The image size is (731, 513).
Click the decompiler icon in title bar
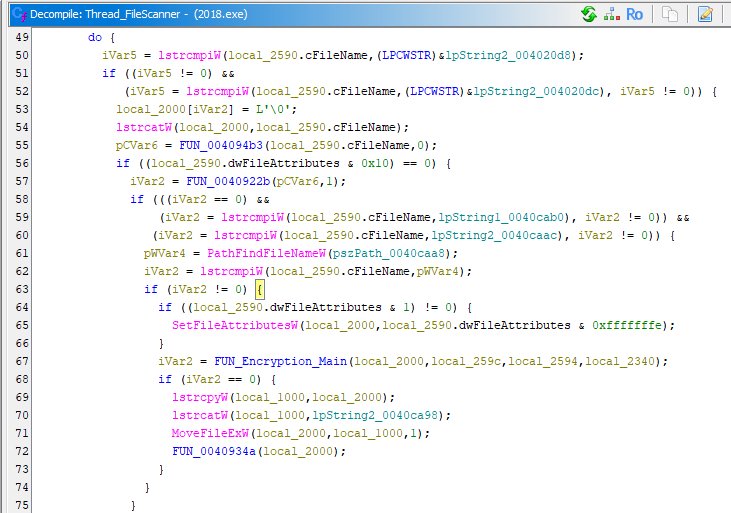pyautogui.click(x=11, y=14)
